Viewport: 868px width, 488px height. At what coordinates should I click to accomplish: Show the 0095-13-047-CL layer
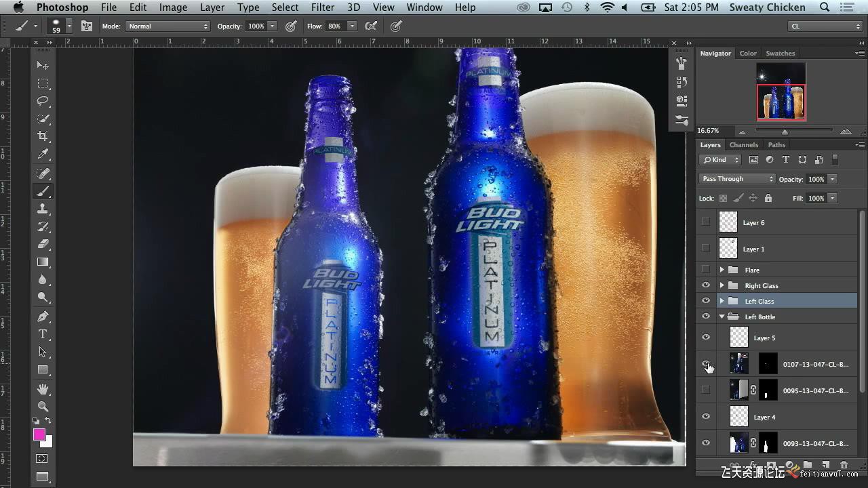pyautogui.click(x=706, y=390)
